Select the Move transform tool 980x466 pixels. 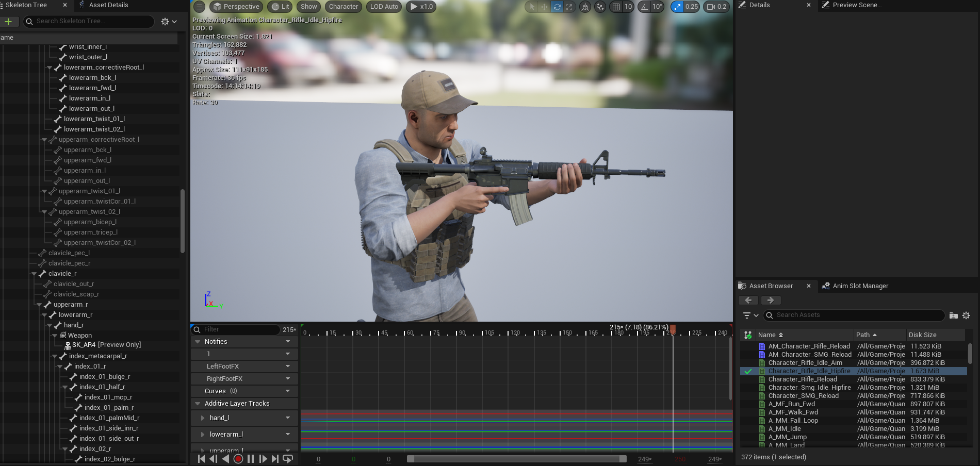coord(545,7)
